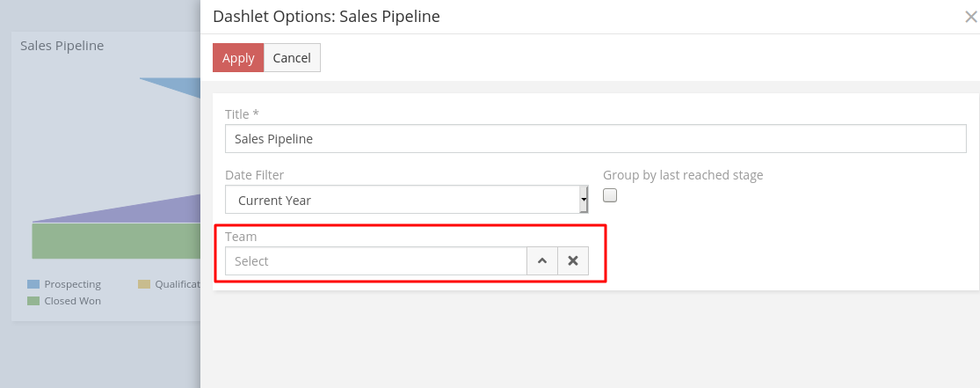The image size is (980, 388).
Task: Click the tan Qualification legend swatch
Action: [x=144, y=284]
